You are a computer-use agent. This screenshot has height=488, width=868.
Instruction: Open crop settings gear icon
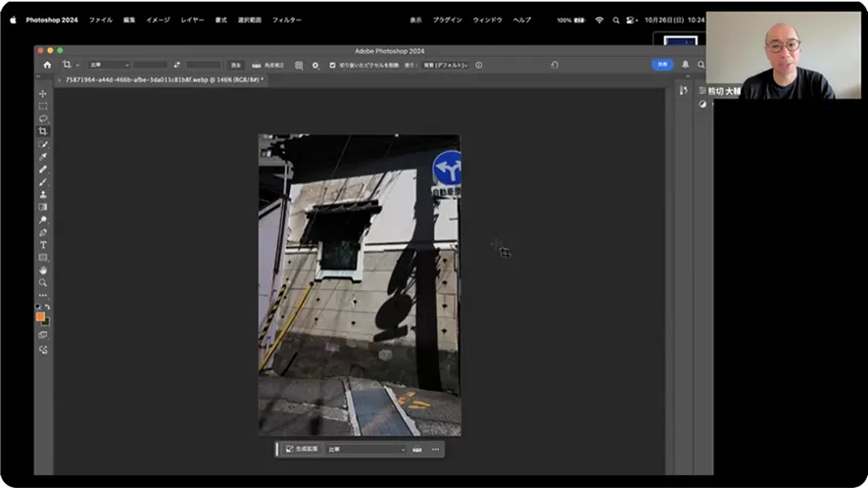click(x=315, y=65)
